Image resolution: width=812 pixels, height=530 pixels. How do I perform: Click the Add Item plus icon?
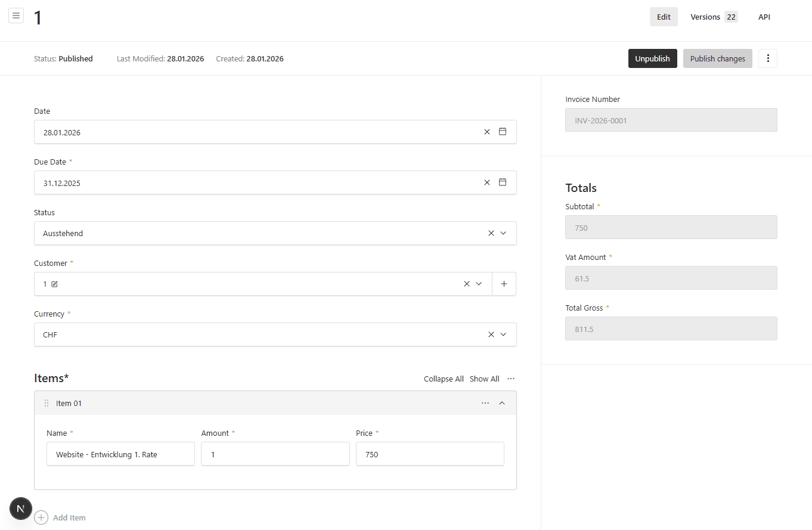41,517
